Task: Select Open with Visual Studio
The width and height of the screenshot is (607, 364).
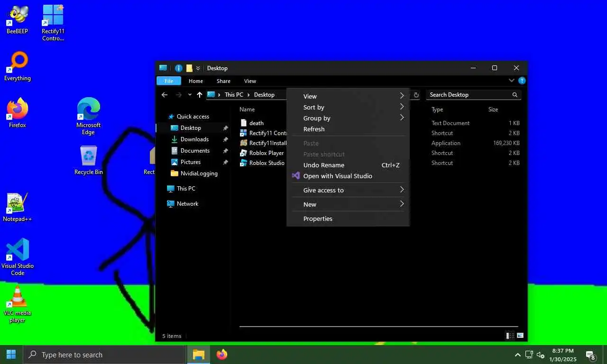Action: click(x=348, y=176)
